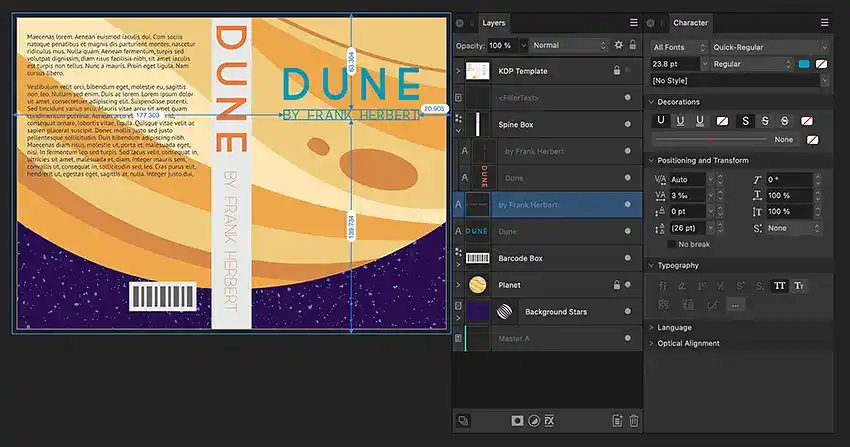The image size is (850, 447).
Task: Apply double underline decoration
Action: [x=680, y=121]
